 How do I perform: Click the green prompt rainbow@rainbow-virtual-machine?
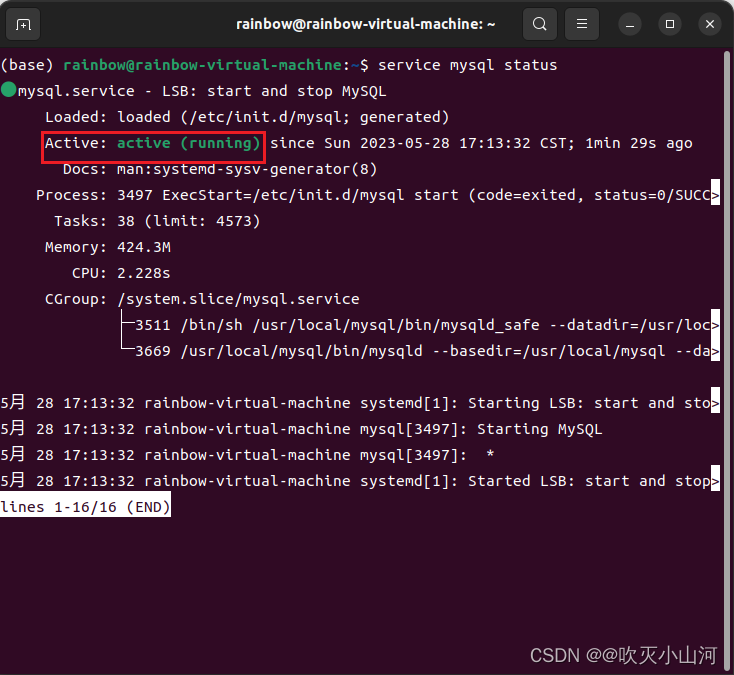pyautogui.click(x=202, y=65)
